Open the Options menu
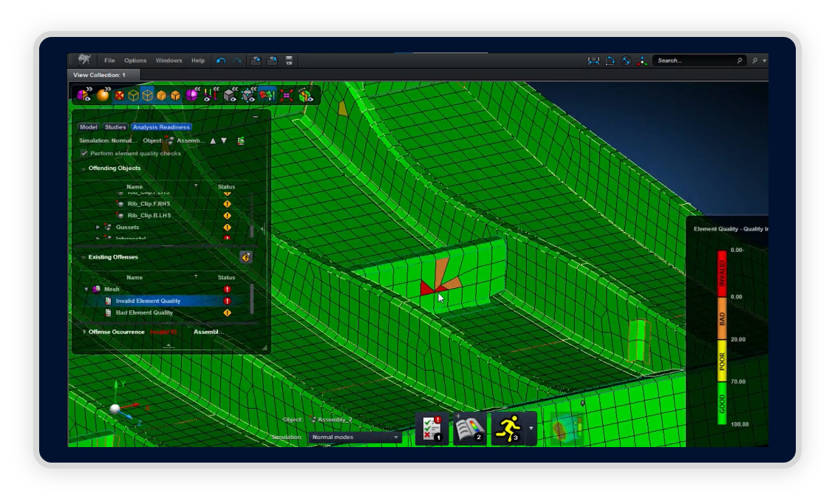 pos(135,61)
